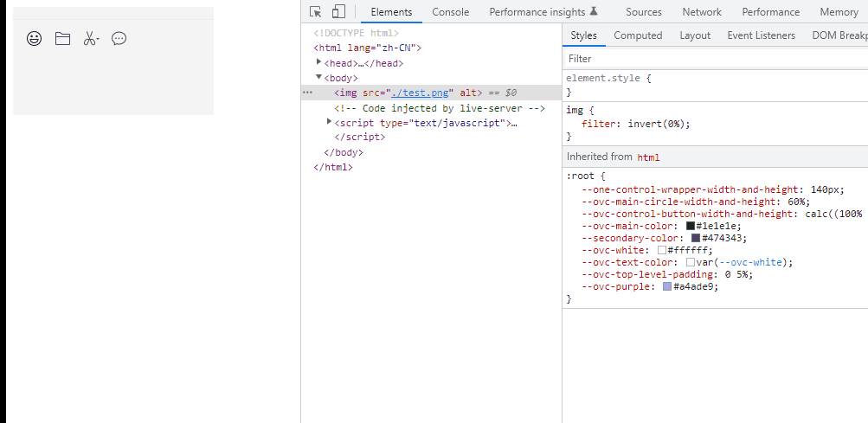The height and width of the screenshot is (423, 868).
Task: Open the #a4ade9 purple color swatch
Action: click(667, 287)
